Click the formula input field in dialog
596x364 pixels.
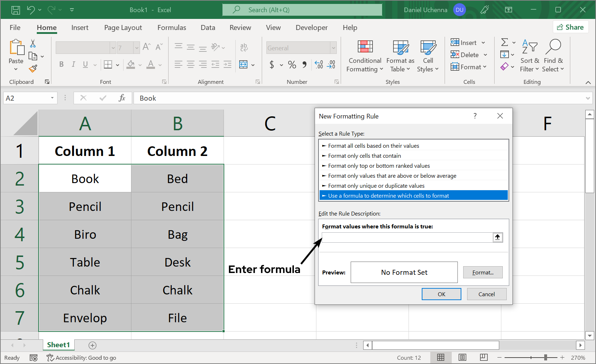[407, 237]
